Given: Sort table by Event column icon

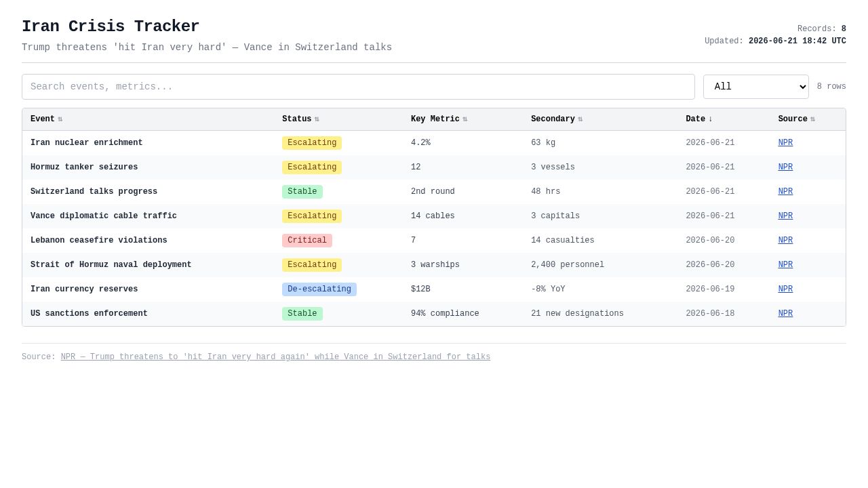Looking at the screenshot, I should [x=60, y=119].
